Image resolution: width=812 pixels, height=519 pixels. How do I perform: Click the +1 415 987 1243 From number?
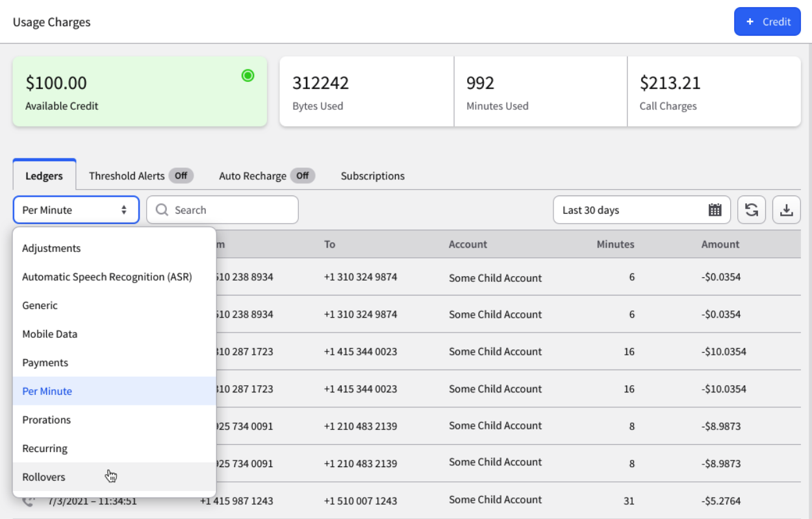pyautogui.click(x=236, y=501)
